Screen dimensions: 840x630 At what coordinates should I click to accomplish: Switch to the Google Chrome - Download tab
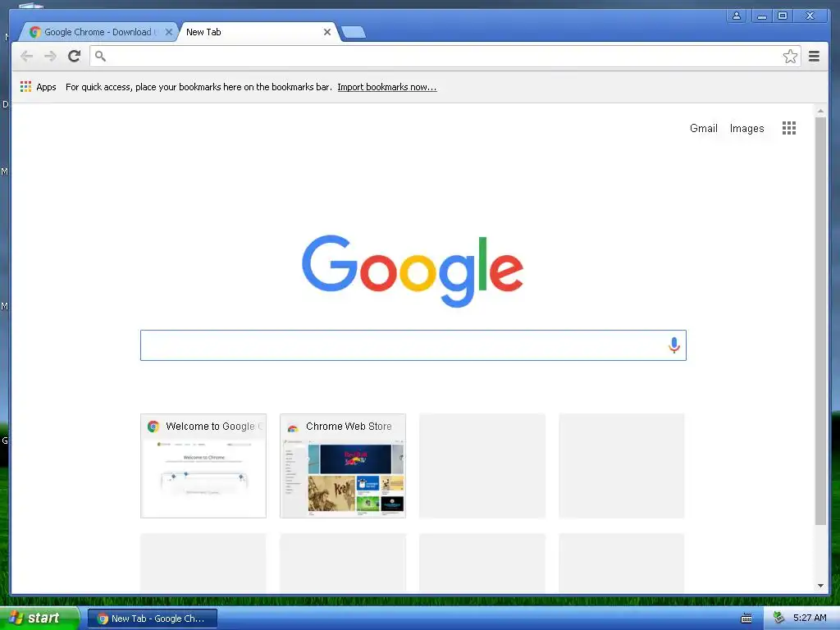(98, 32)
